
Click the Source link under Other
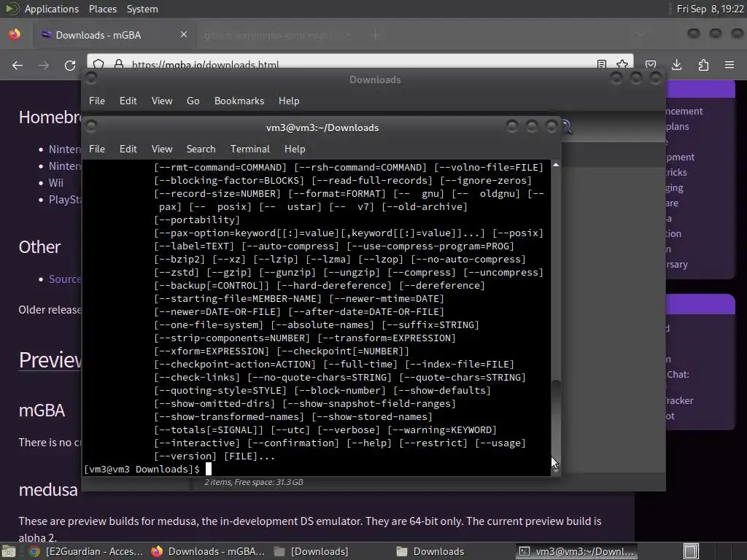click(65, 279)
